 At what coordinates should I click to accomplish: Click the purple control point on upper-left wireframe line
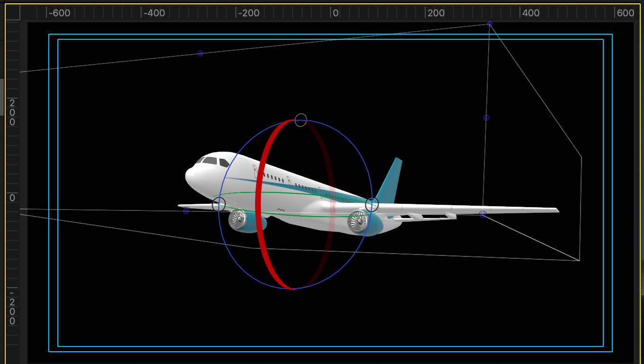click(x=200, y=54)
